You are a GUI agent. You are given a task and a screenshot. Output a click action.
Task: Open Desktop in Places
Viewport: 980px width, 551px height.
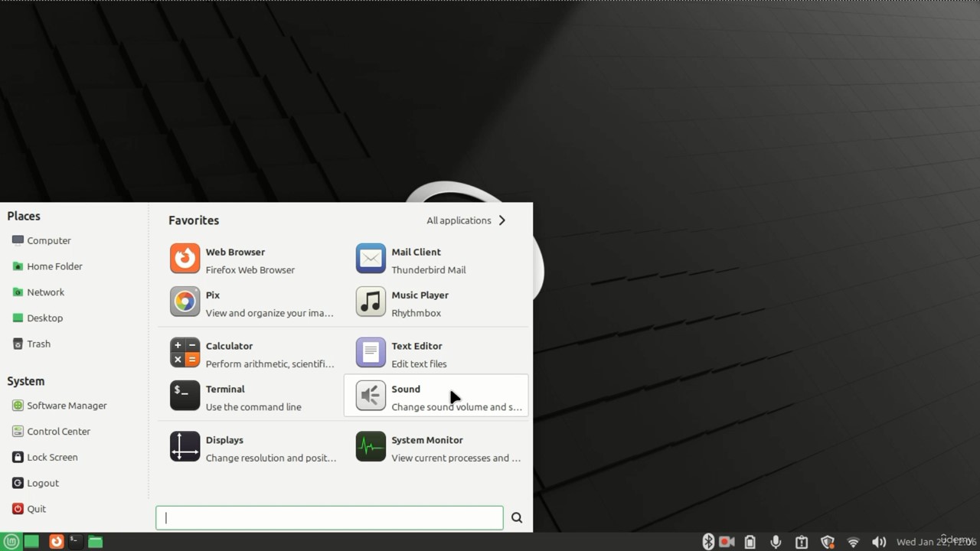click(38, 318)
